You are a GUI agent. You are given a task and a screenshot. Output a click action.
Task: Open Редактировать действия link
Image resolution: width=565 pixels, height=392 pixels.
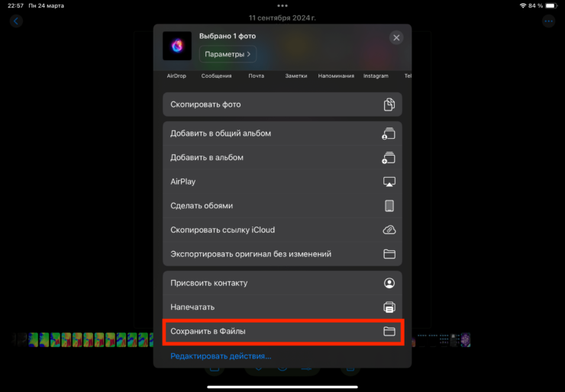[221, 356]
